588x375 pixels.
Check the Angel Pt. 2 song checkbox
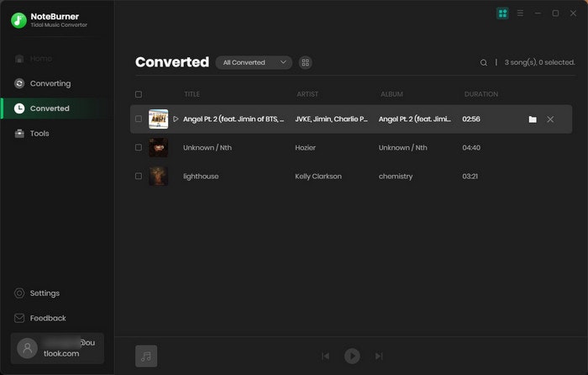point(139,119)
